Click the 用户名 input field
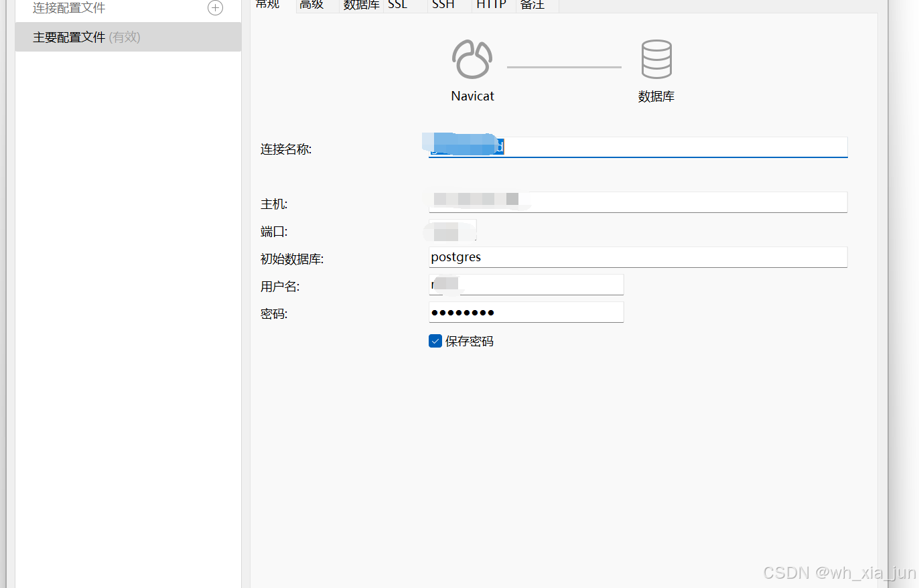 click(x=526, y=284)
